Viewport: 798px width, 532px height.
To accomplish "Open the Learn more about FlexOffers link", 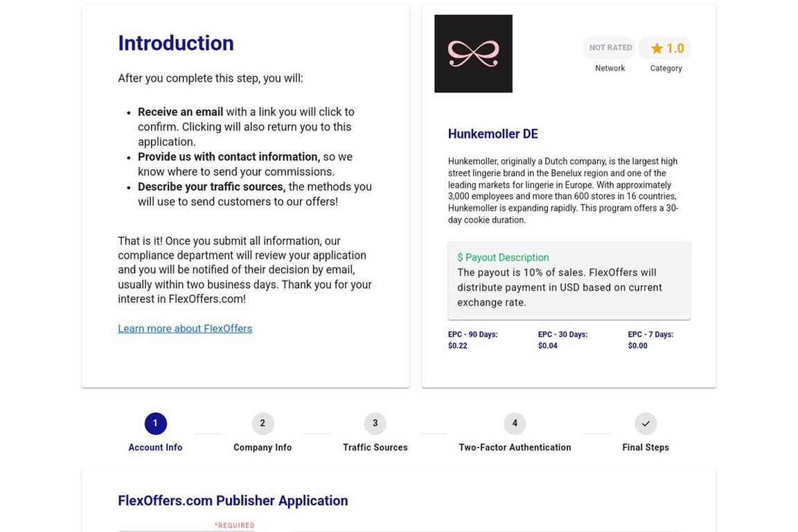I will pyautogui.click(x=185, y=328).
